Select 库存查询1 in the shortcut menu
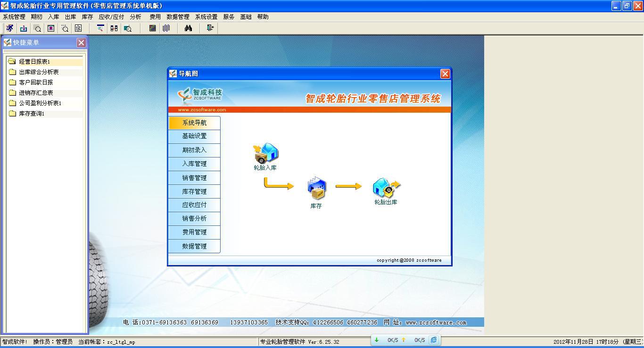The width and height of the screenshot is (644, 348). point(32,114)
